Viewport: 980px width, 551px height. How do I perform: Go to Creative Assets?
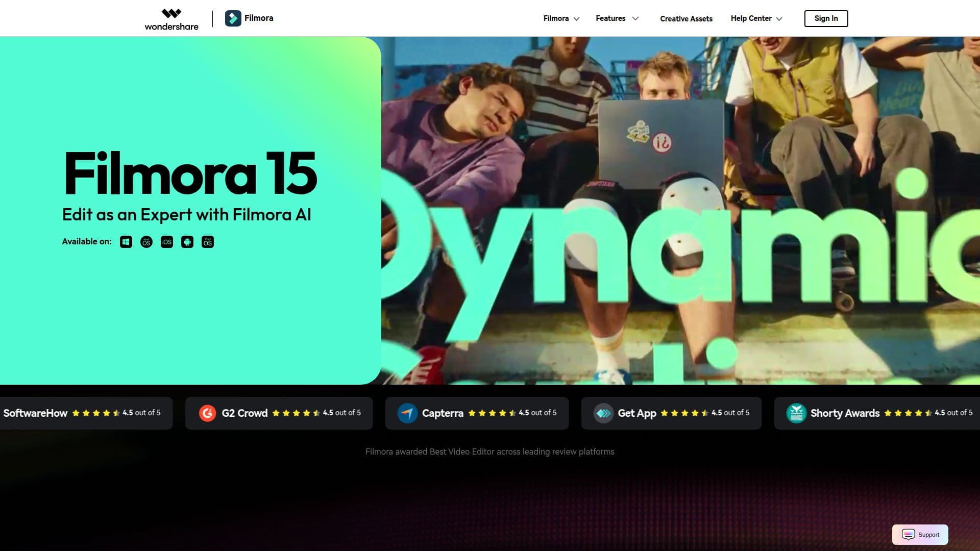686,19
